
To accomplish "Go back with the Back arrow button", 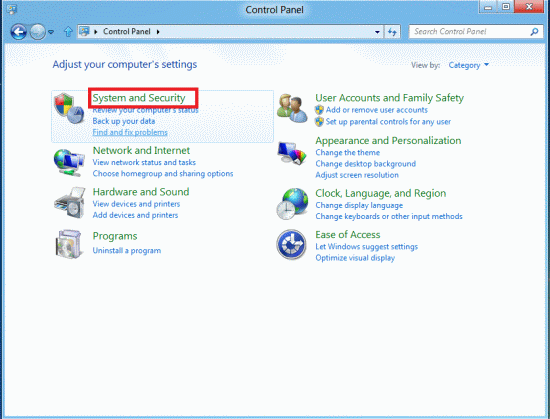I will [x=19, y=32].
